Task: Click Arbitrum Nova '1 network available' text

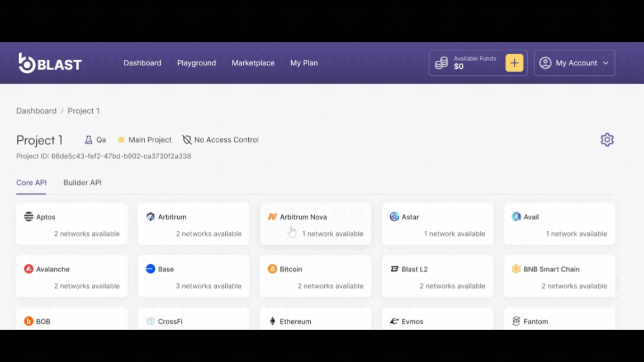Action: 333,234
